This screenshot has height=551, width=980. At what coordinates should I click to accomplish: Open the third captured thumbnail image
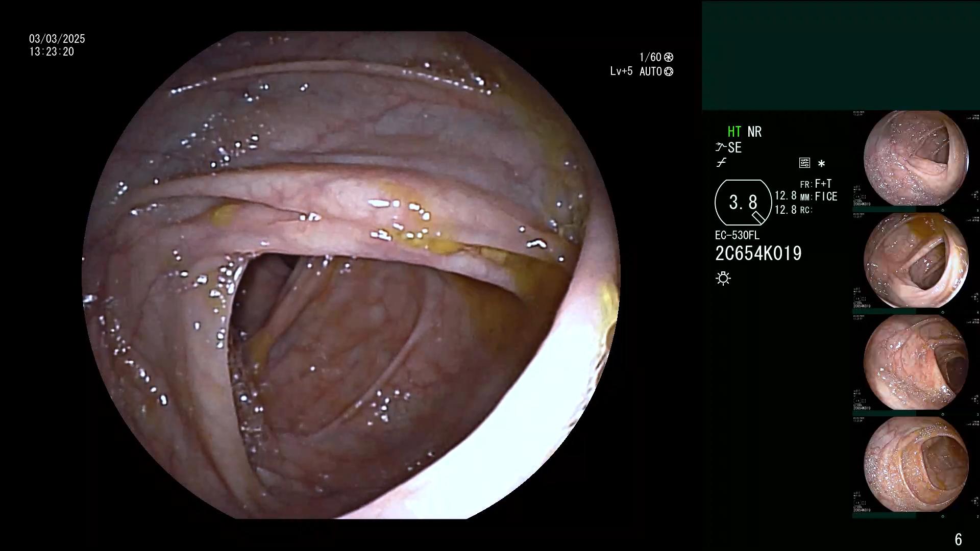pos(916,363)
